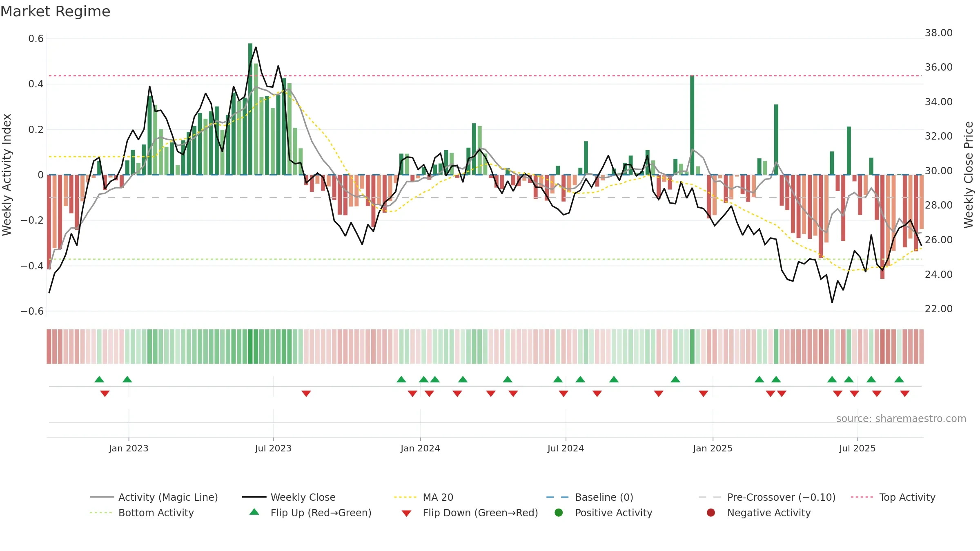Click the last flip-down marker on the right

click(904, 393)
